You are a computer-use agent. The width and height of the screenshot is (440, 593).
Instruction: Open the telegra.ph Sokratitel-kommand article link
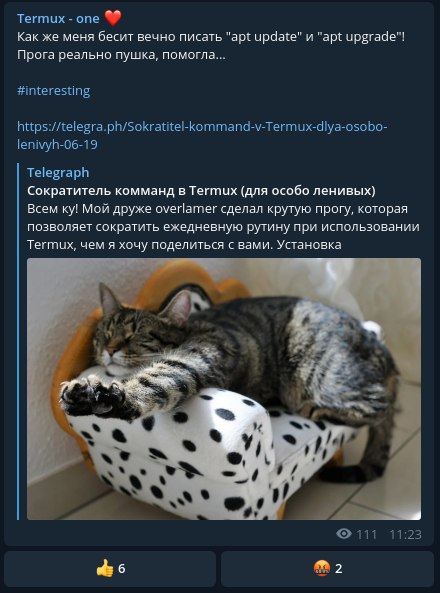pos(202,135)
